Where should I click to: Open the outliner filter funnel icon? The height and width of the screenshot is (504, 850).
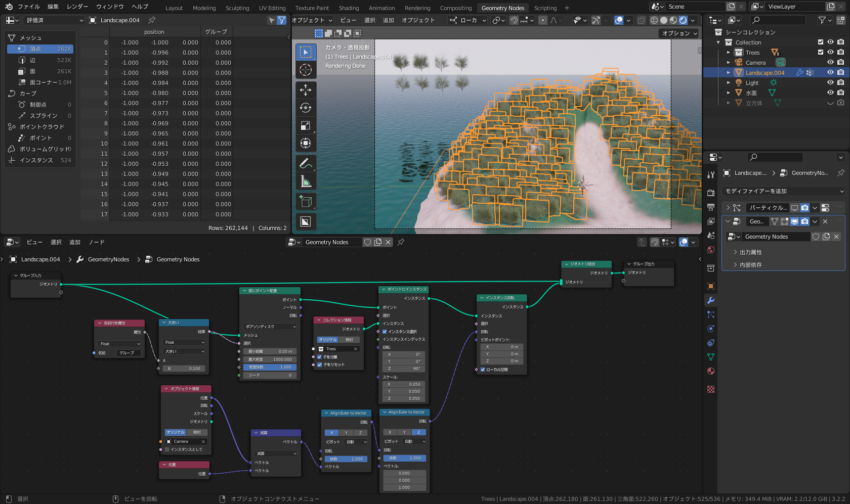822,20
